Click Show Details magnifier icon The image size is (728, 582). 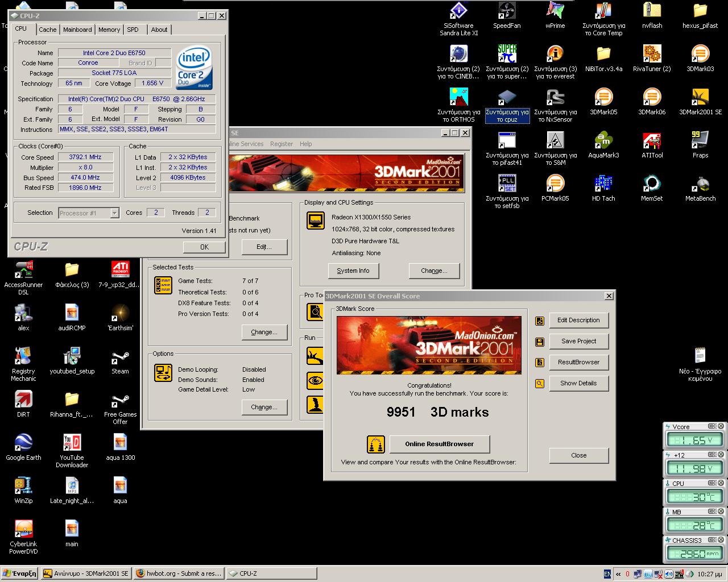(540, 384)
